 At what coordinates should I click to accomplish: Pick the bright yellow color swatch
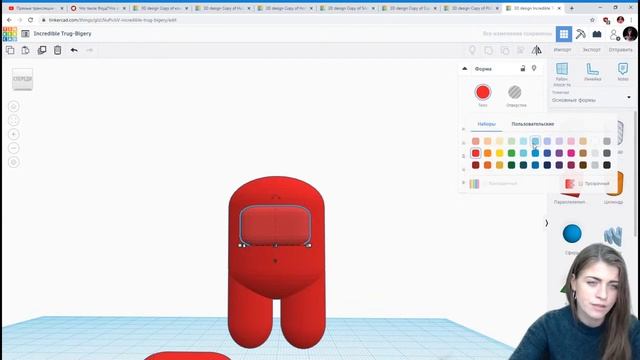[500, 153]
